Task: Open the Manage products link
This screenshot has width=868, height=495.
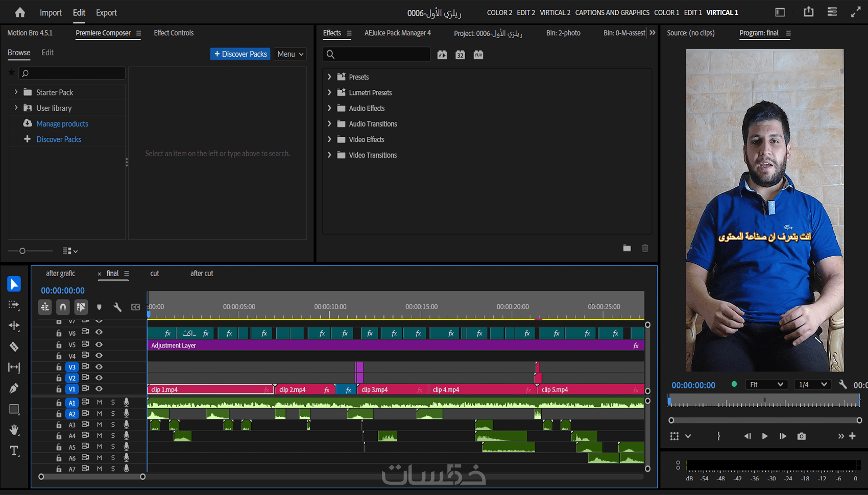Action: 62,124
